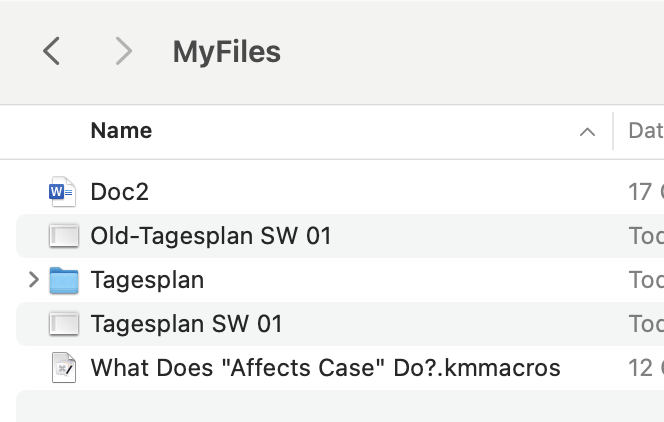
Task: Expand the Tagesplan folder disclosure arrow
Action: coord(34,280)
